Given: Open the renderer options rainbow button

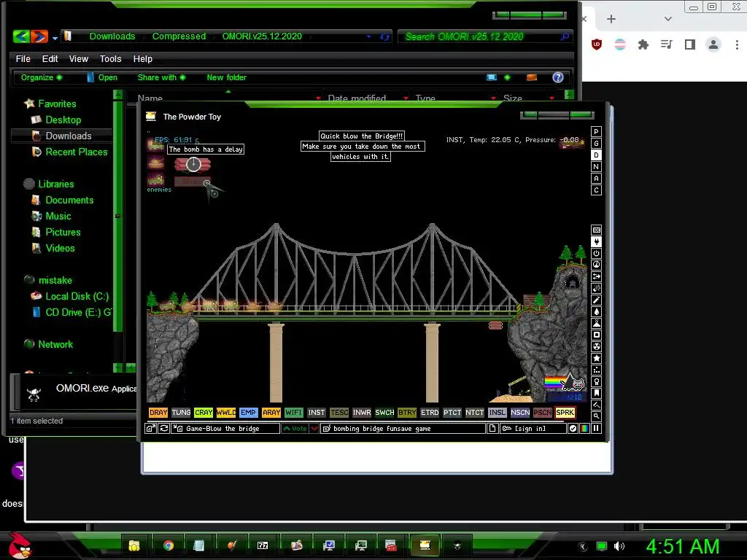Looking at the screenshot, I should (x=584, y=429).
